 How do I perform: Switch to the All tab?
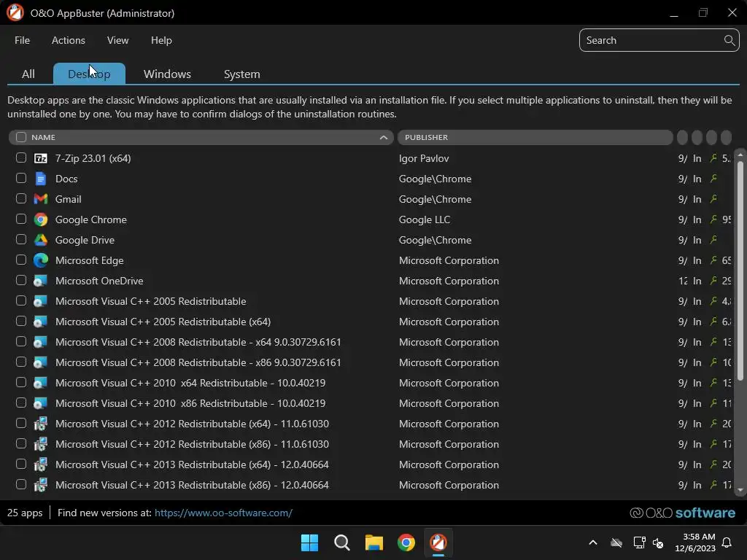[x=28, y=74]
